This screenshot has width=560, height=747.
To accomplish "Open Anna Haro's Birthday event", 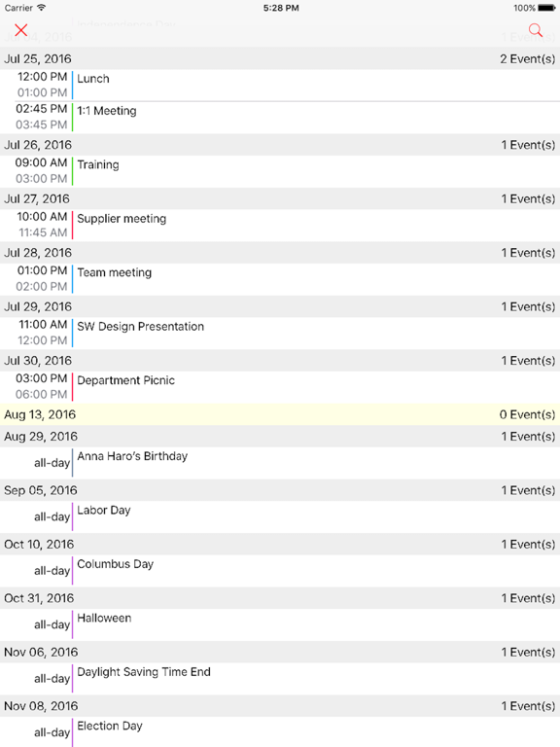I will pyautogui.click(x=280, y=463).
